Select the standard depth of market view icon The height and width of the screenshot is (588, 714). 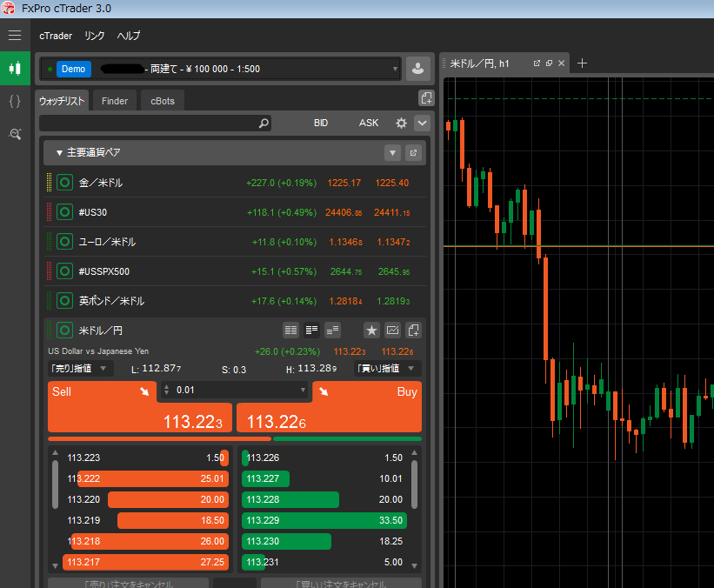[x=290, y=331]
